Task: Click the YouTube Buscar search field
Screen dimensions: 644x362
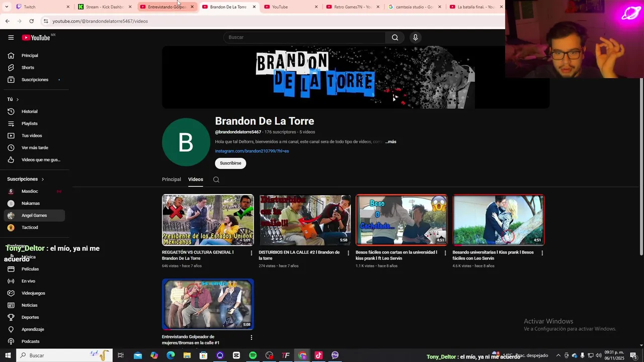Action: click(x=304, y=37)
